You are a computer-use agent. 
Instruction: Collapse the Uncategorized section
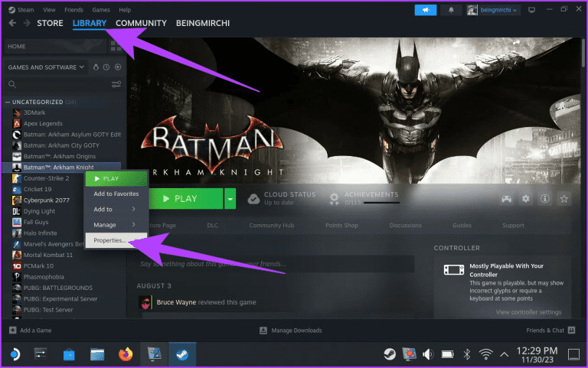pos(8,102)
